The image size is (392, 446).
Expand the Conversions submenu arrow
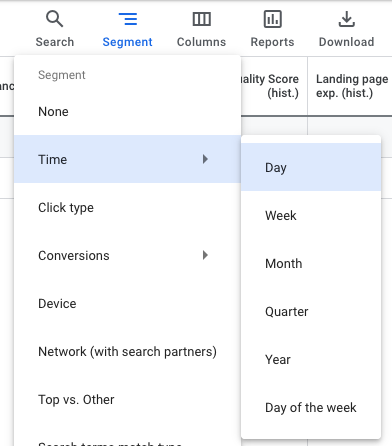pos(205,255)
